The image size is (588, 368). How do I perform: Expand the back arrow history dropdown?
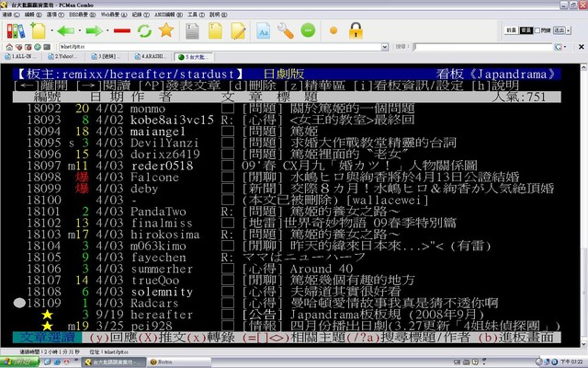(x=80, y=30)
